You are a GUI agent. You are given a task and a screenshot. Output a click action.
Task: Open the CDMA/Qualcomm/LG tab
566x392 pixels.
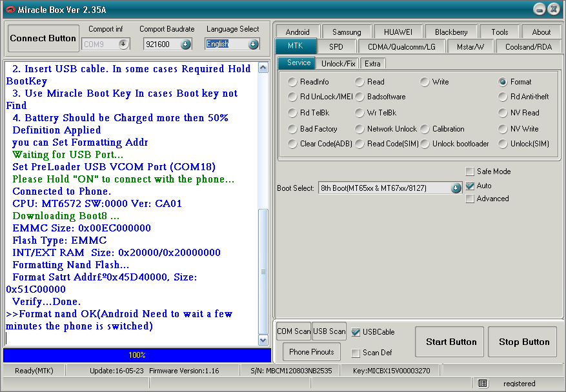401,46
